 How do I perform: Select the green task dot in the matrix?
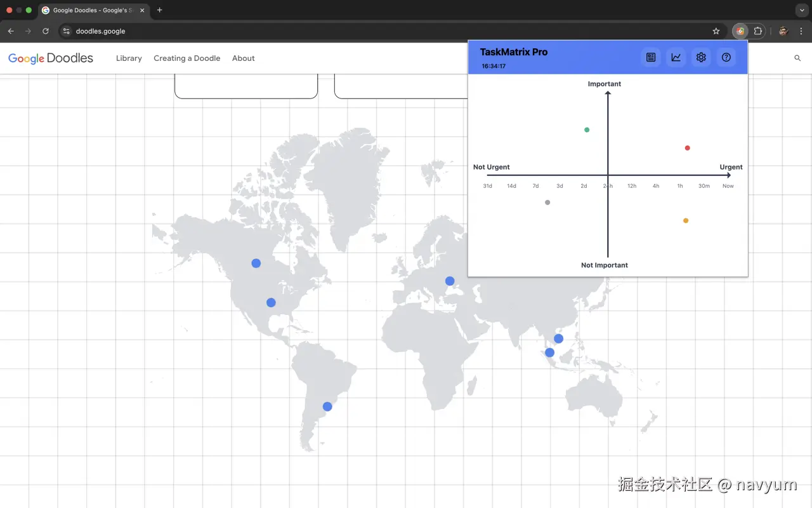tap(587, 130)
